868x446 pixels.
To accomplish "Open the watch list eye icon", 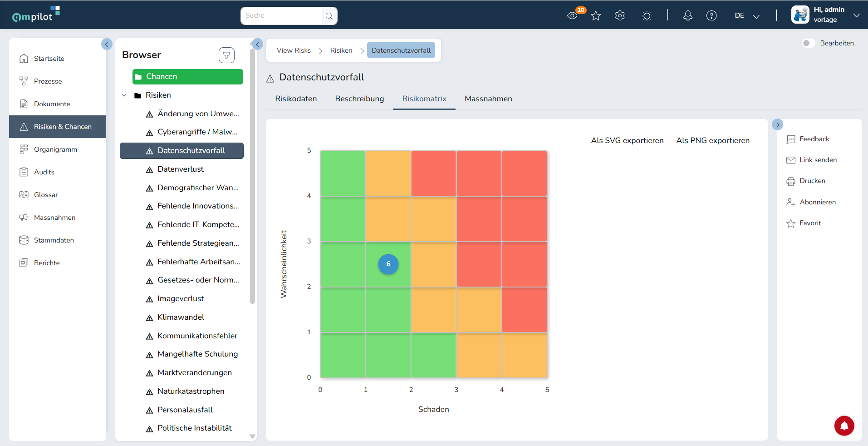I will [x=572, y=16].
